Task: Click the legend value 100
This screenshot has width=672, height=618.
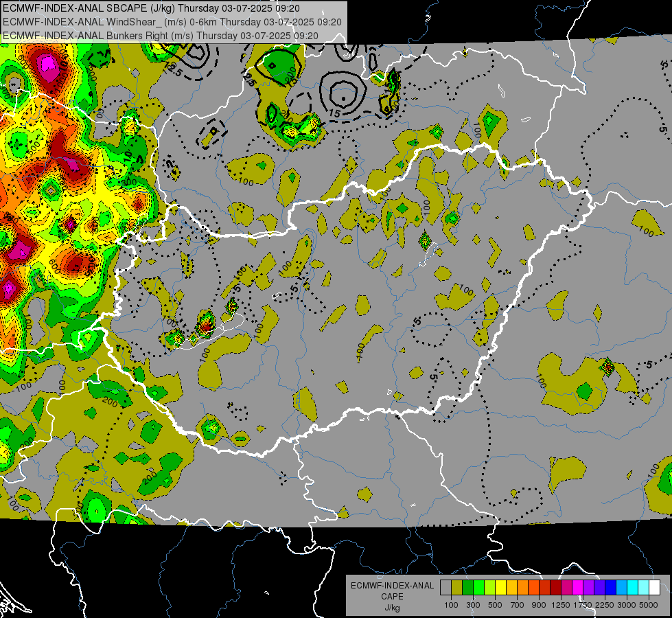Action: (451, 605)
